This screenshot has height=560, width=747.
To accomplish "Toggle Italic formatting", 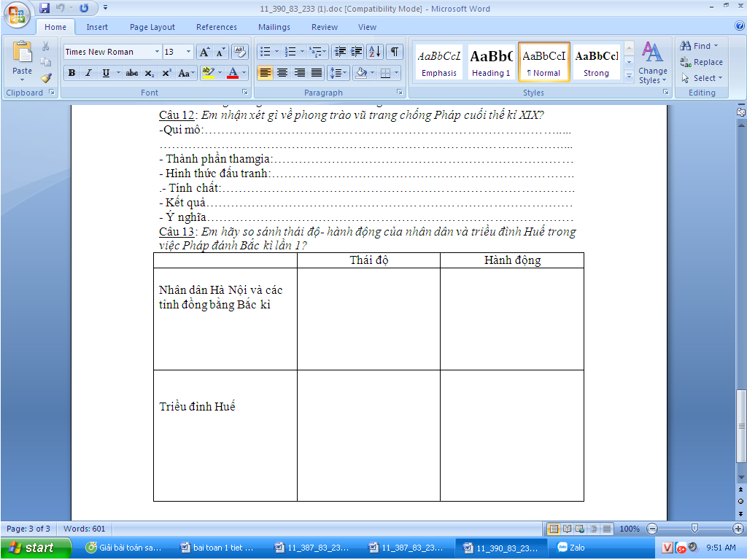I will [88, 73].
